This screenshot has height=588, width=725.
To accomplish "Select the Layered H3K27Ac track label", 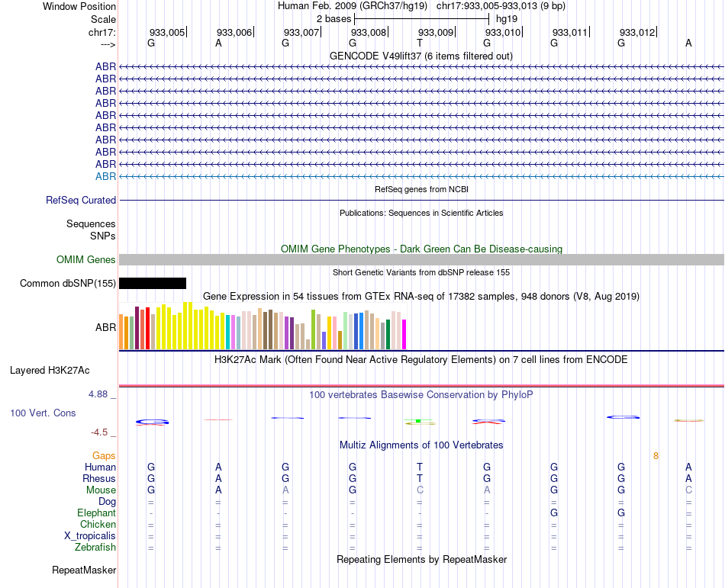I will [x=50, y=371].
